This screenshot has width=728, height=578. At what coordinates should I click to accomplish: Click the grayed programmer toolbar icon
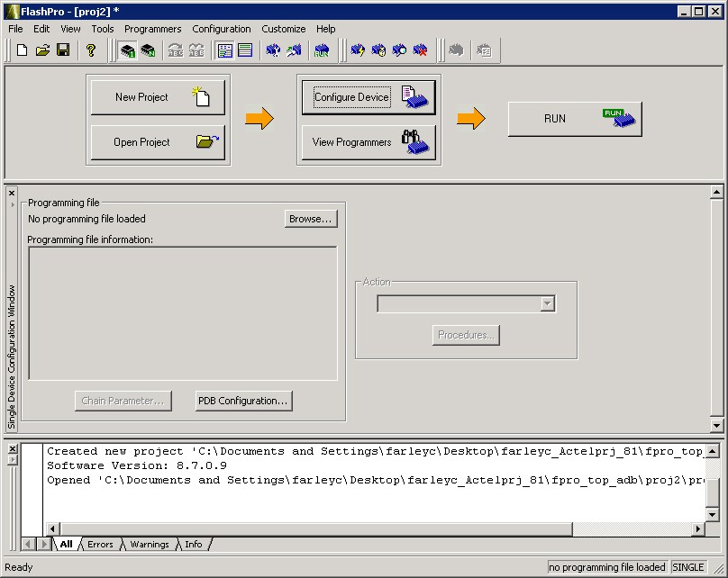[456, 50]
